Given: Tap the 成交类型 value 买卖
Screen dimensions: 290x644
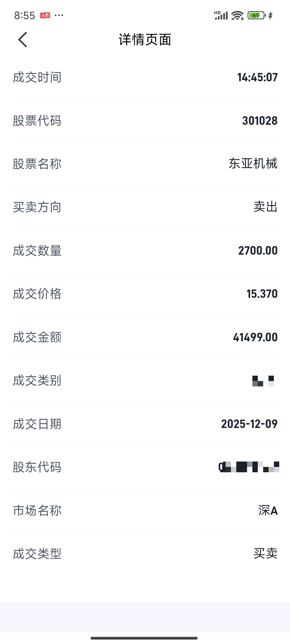Looking at the screenshot, I should point(265,554).
